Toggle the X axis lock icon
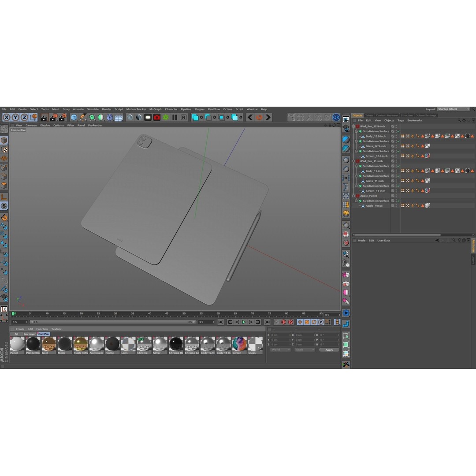Image resolution: width=476 pixels, height=476 pixels. tap(6, 118)
